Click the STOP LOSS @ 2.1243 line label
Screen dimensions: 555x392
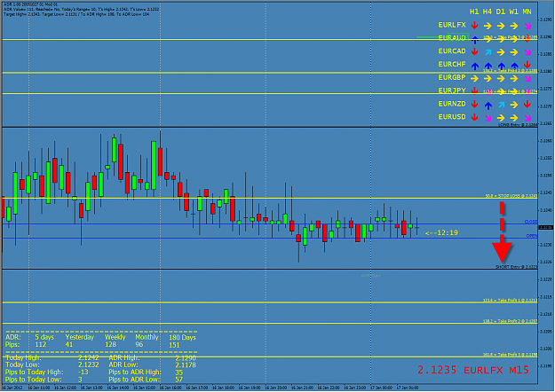coord(511,195)
